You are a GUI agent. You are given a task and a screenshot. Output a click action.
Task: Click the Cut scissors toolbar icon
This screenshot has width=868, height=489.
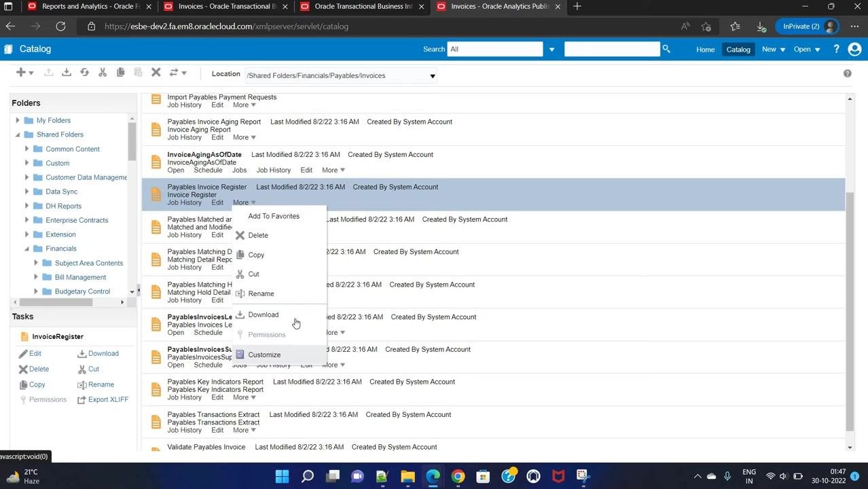(x=103, y=72)
